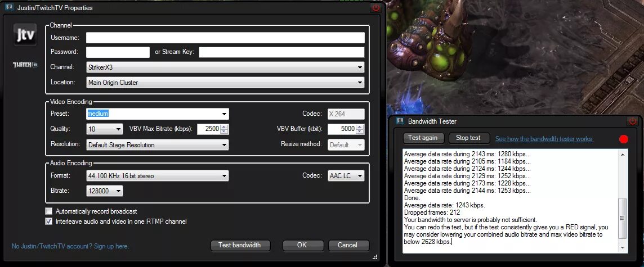The height and width of the screenshot is (267, 644).
Task: Click the Stream Key input field
Action: 281,52
